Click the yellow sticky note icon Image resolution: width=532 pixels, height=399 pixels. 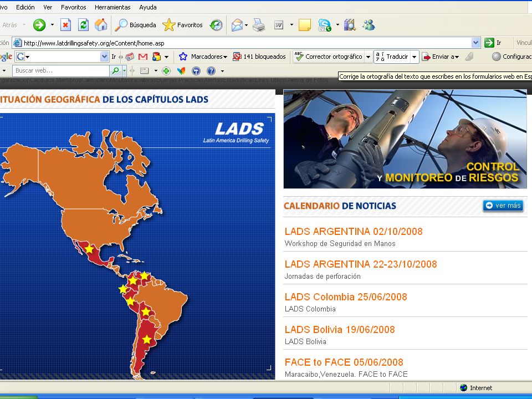[305, 25]
